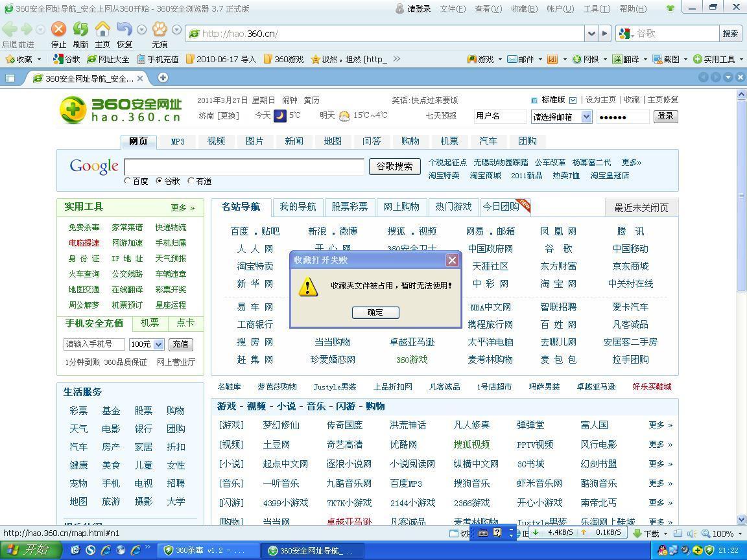The image size is (747, 560).
Task: Click the speaker mute icon in status bar
Action: (692, 533)
